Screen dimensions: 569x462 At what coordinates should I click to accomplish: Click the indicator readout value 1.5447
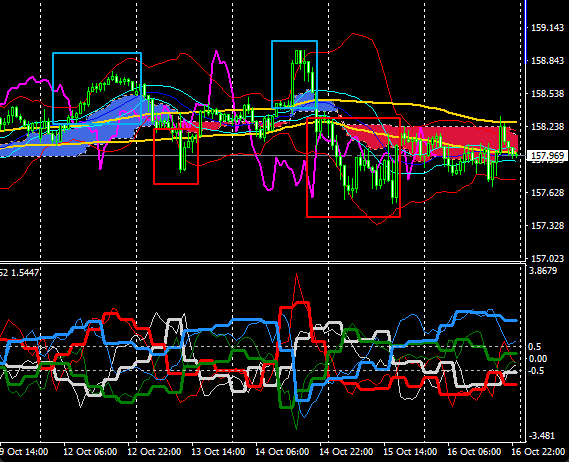pos(25,273)
